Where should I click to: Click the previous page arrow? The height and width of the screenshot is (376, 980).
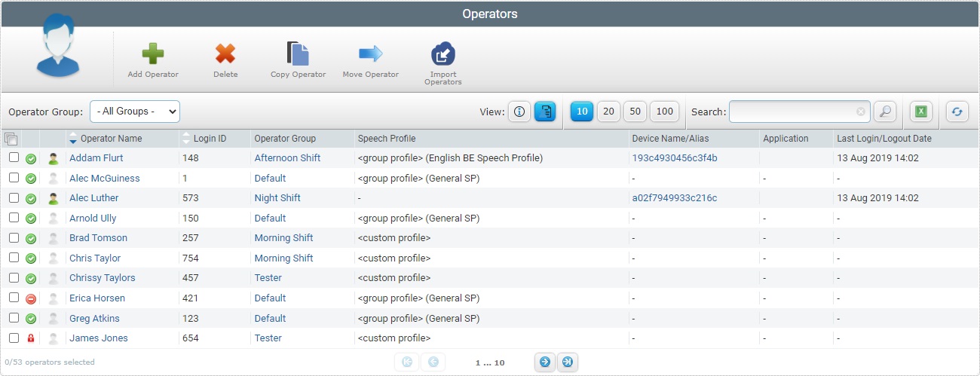(x=433, y=362)
